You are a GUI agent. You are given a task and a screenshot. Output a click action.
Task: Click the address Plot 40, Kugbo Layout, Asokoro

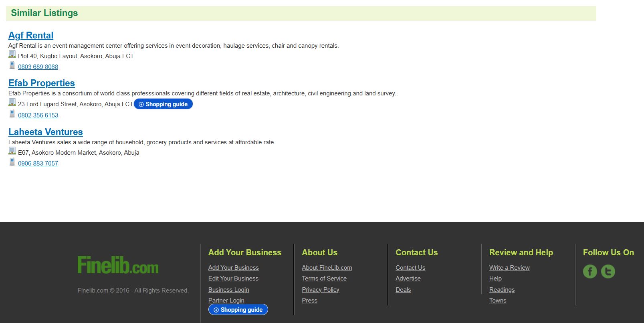point(76,56)
